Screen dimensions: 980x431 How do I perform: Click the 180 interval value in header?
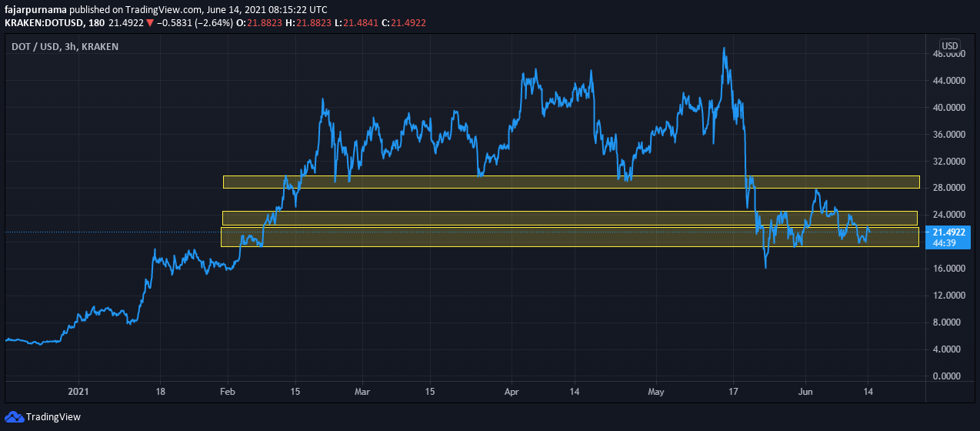pos(96,23)
